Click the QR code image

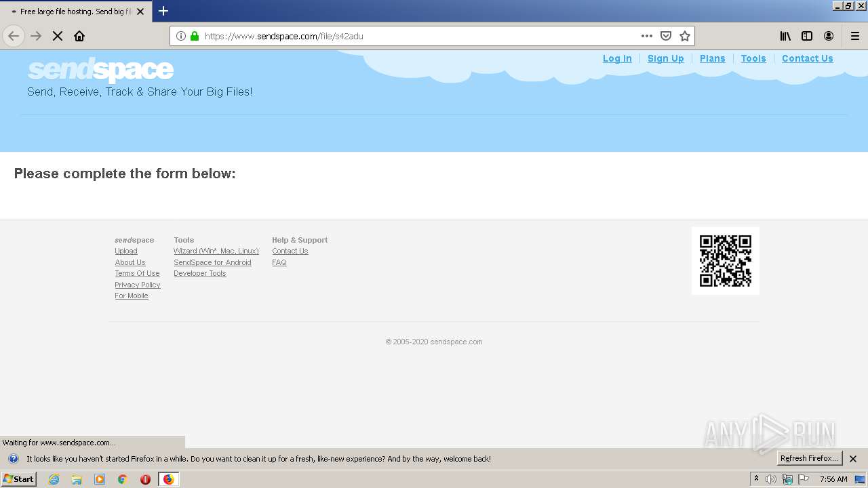pyautogui.click(x=726, y=261)
